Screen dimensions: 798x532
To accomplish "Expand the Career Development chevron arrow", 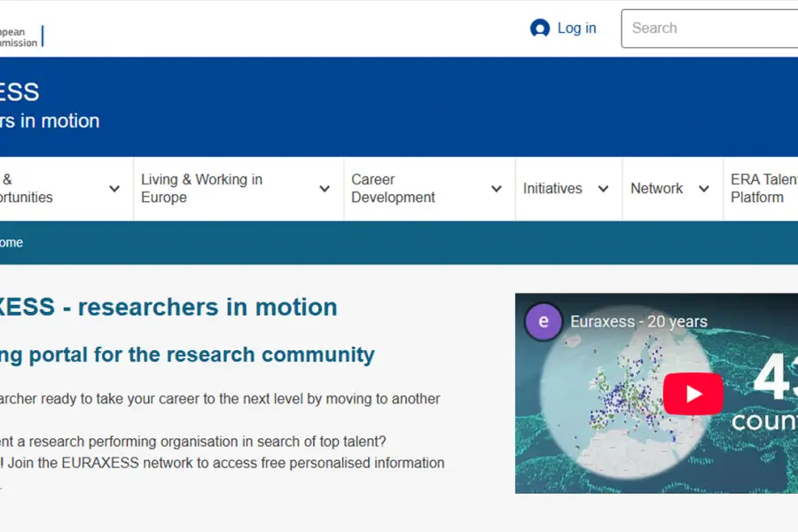I will (x=497, y=189).
